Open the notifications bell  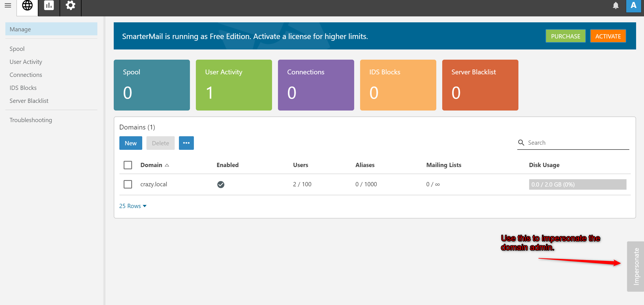pyautogui.click(x=615, y=6)
